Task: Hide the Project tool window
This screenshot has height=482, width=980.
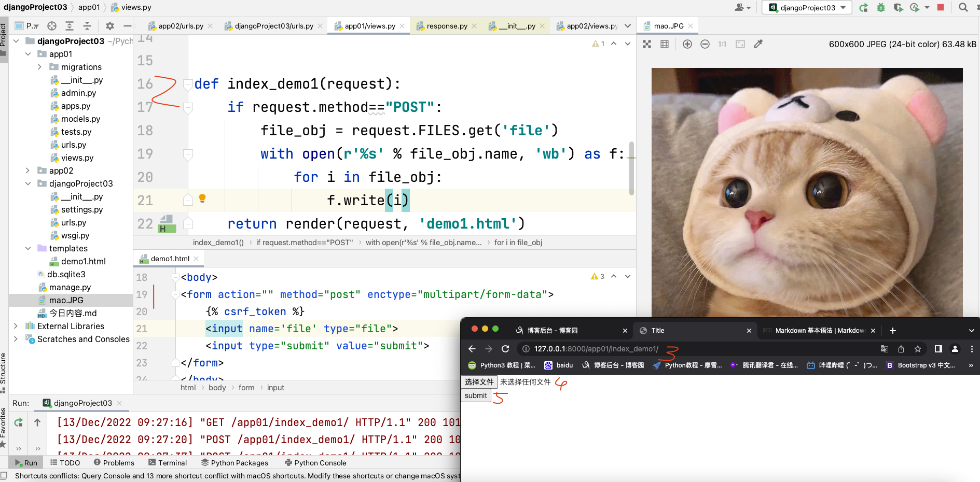Action: [127, 26]
